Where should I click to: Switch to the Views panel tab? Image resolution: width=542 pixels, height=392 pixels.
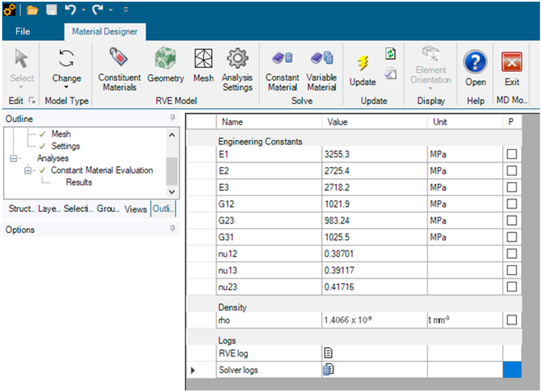click(x=135, y=209)
